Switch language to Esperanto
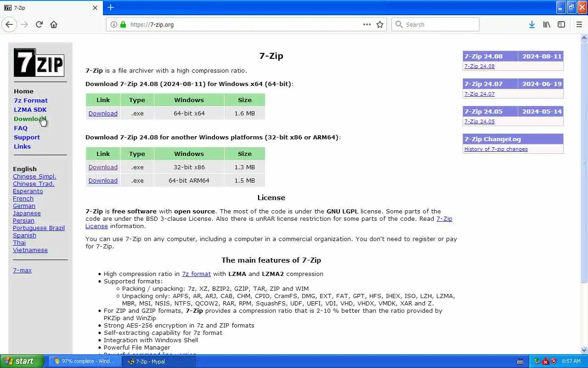The height and width of the screenshot is (368, 588). click(x=28, y=191)
